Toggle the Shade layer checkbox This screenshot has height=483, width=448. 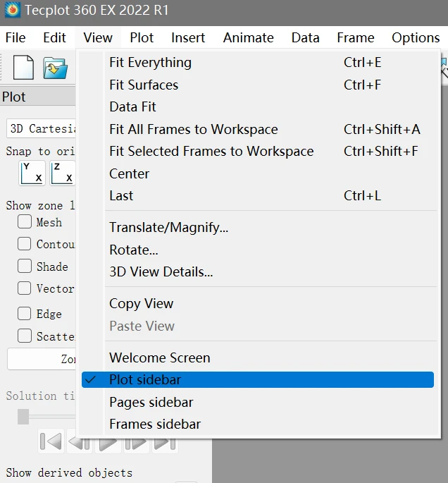[x=25, y=267]
